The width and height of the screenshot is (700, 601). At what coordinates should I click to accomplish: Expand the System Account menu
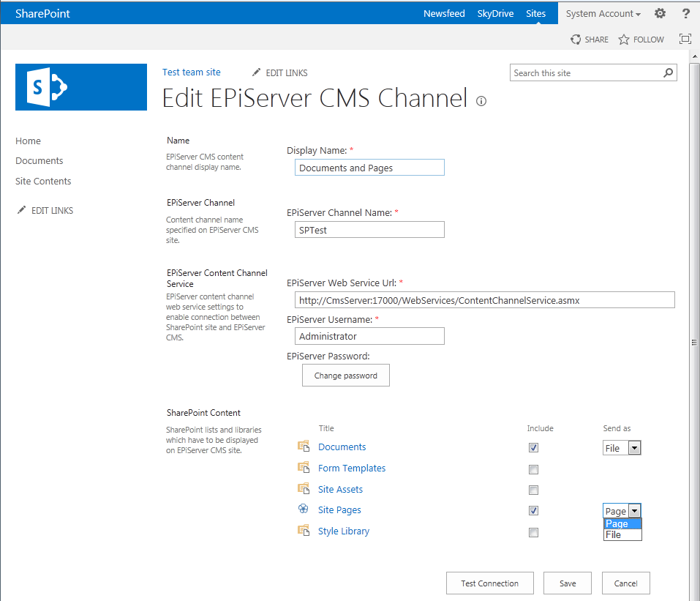pyautogui.click(x=603, y=13)
